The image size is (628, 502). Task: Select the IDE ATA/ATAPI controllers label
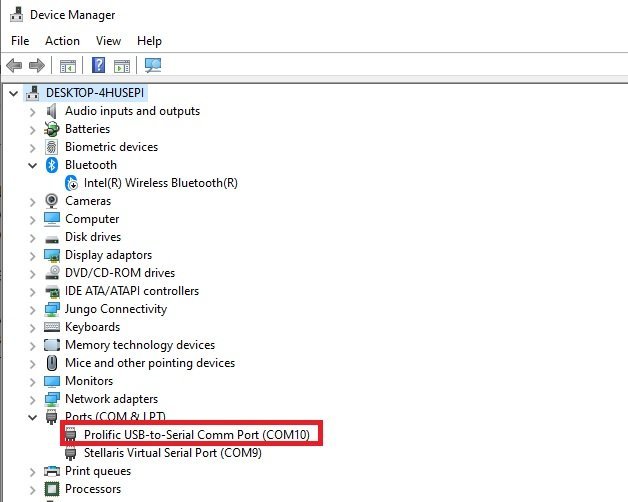click(132, 291)
